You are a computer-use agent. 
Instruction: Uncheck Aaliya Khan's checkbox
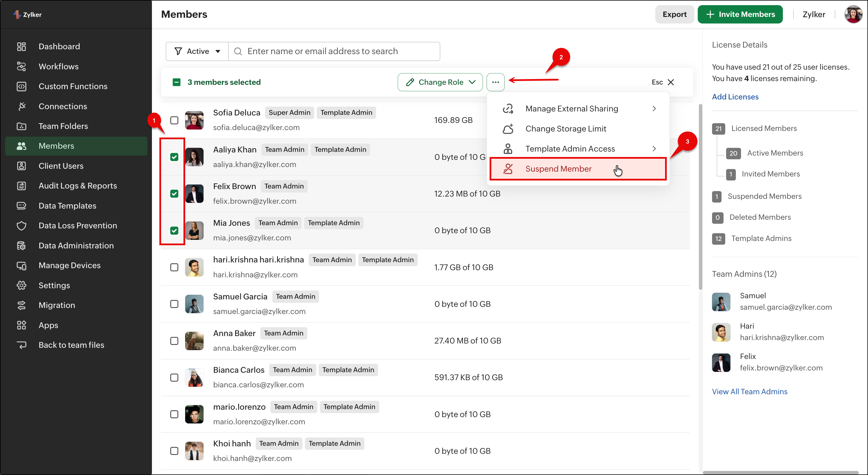point(174,157)
